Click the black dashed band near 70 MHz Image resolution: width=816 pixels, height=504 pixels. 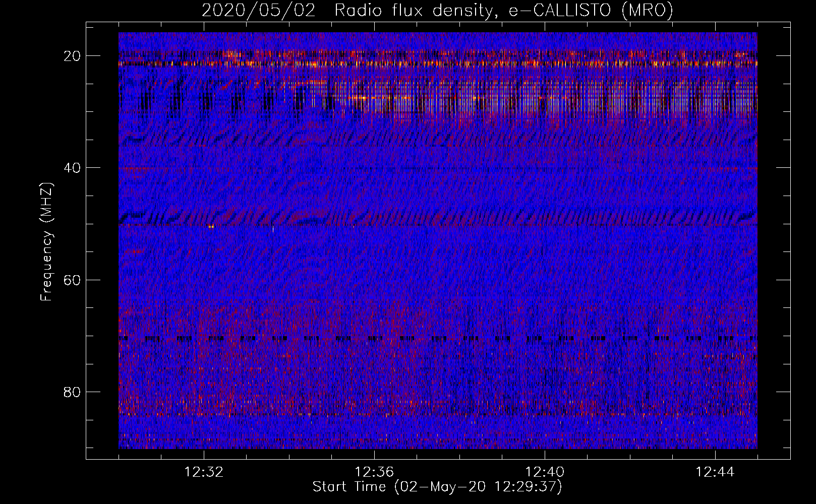[438, 338]
